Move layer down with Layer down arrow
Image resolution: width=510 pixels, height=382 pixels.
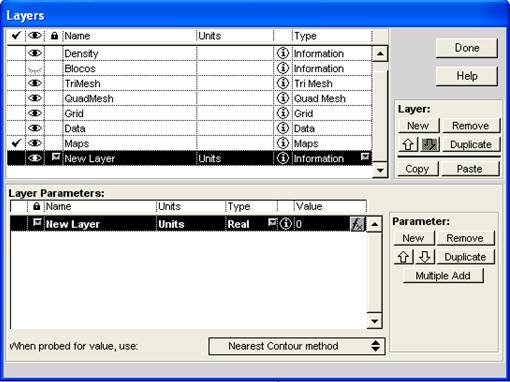(x=430, y=144)
